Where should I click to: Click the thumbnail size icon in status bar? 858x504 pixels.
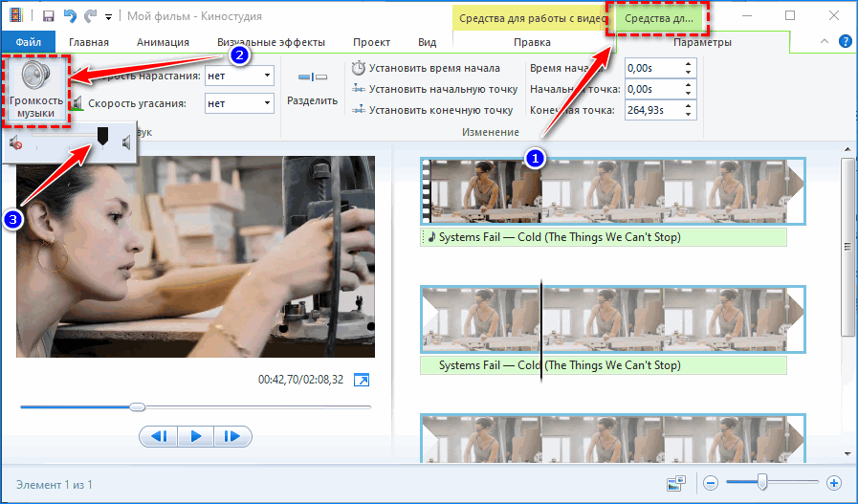pos(676,484)
